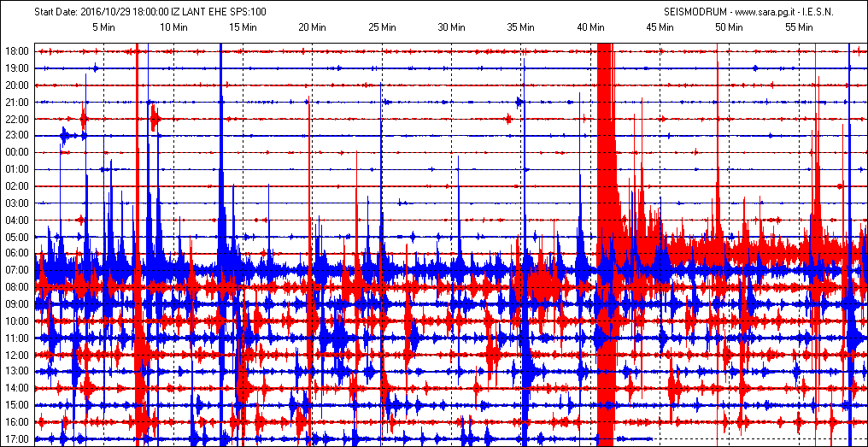The image size is (868, 447).
Task: Click the SEISMODRUM www.sara.pg.it credit text
Action: 748,12
